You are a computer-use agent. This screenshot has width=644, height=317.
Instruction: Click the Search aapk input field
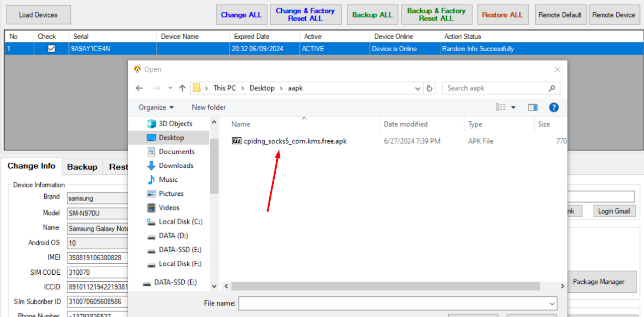(496, 88)
